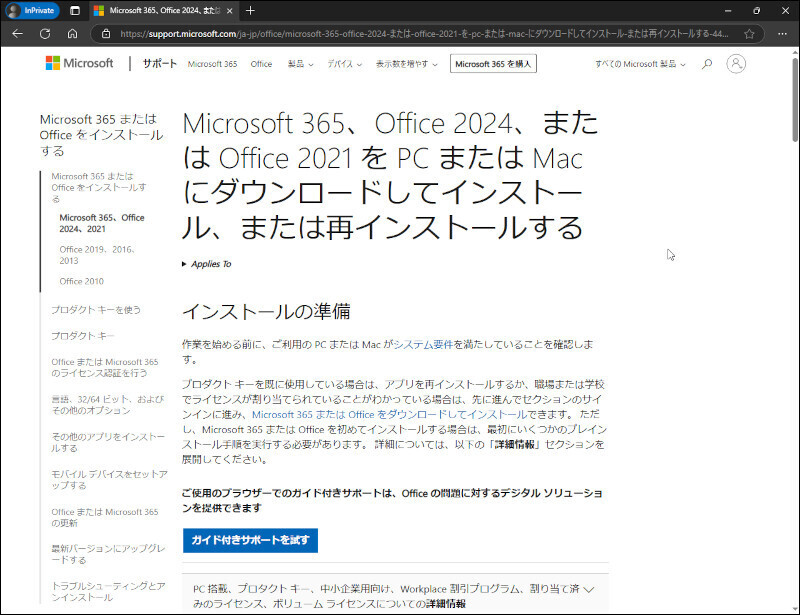Open a new browser tab
The width and height of the screenshot is (800, 615).
coord(250,10)
